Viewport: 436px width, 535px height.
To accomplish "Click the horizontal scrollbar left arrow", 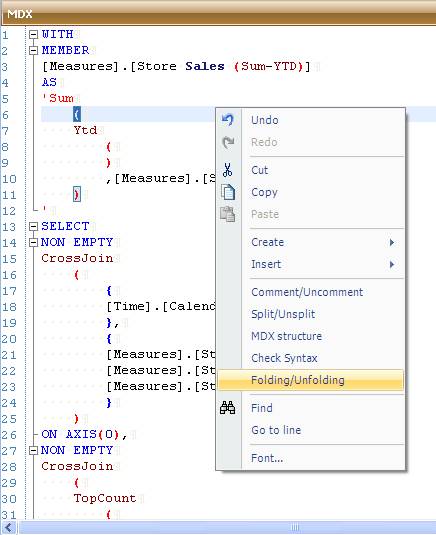I will 9,527.
